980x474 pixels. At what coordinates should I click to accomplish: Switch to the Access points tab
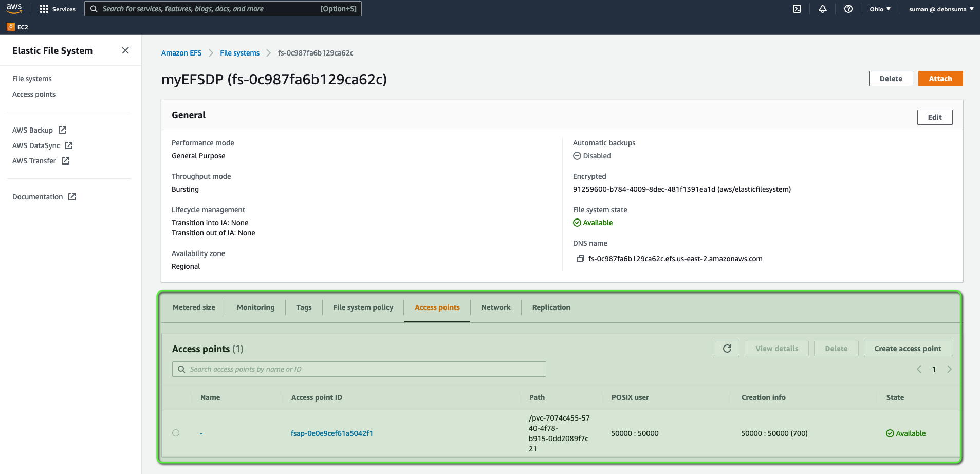(x=437, y=307)
